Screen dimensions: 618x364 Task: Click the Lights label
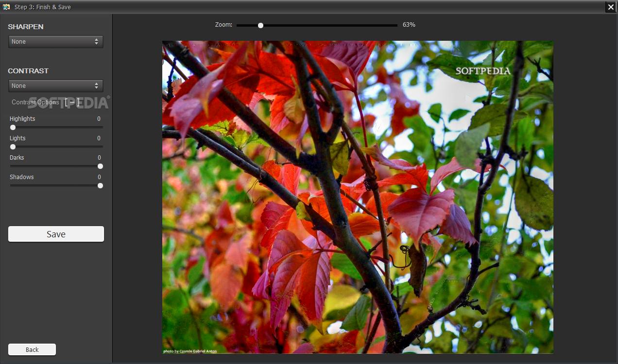point(17,138)
